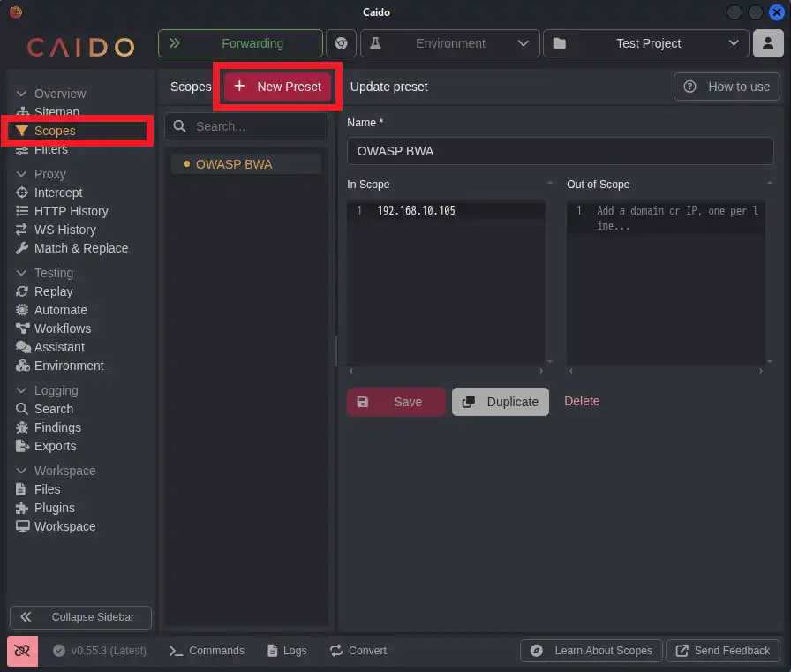Delete the OWASP BWA preset
Viewport: 791px width, 672px height.
coord(582,401)
